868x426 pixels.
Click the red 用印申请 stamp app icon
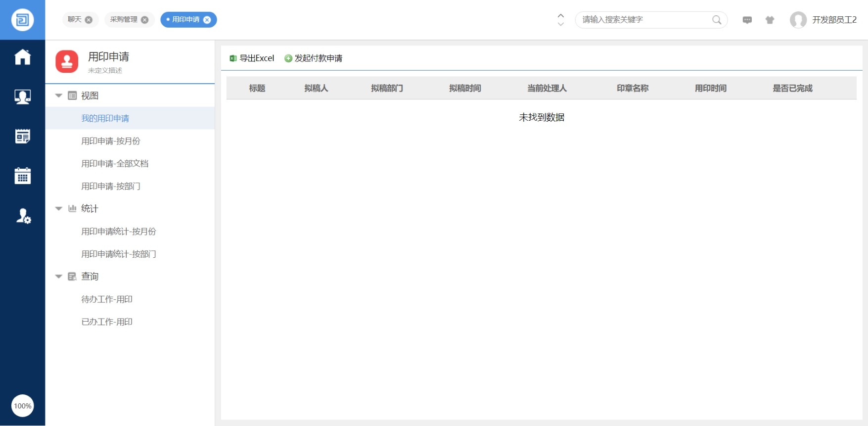pyautogui.click(x=67, y=61)
